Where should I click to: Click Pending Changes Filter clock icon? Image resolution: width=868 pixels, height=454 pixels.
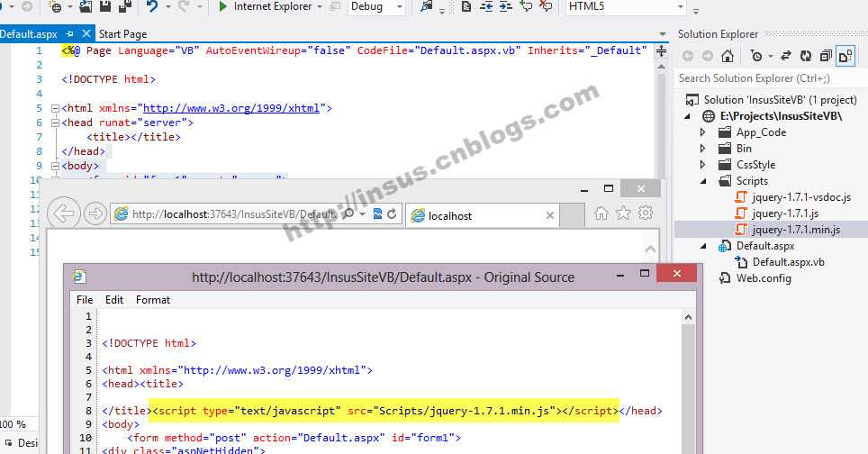click(756, 56)
